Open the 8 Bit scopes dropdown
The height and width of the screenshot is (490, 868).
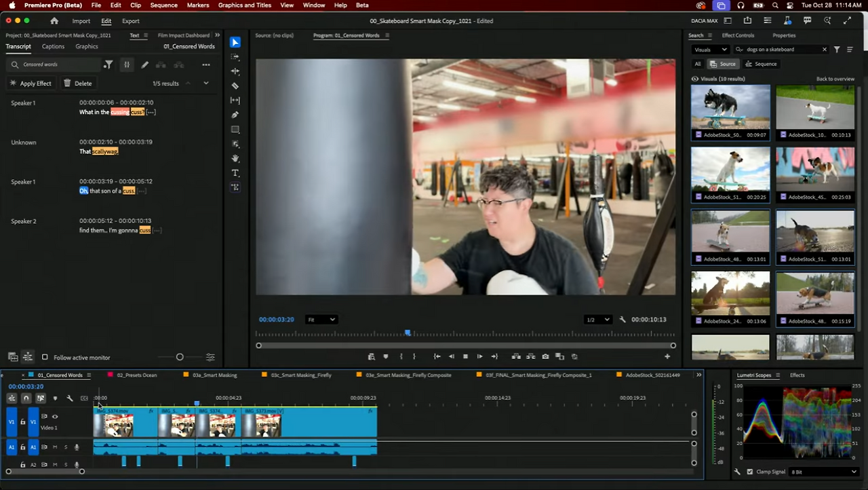point(823,472)
